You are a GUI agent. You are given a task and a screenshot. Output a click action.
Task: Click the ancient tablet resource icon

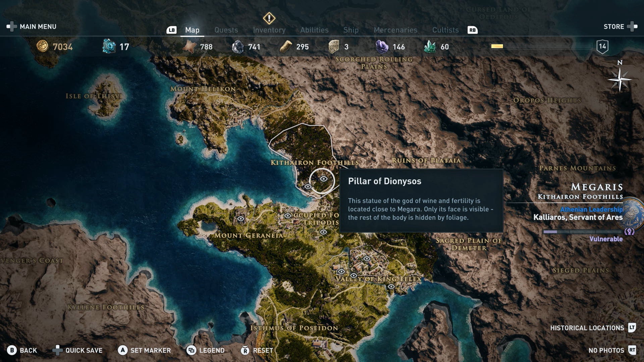pyautogui.click(x=333, y=47)
